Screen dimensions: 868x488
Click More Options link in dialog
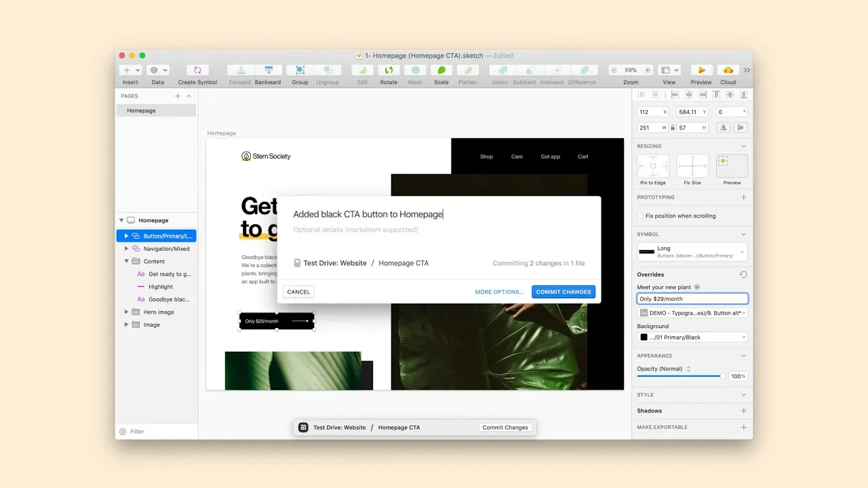pos(499,292)
